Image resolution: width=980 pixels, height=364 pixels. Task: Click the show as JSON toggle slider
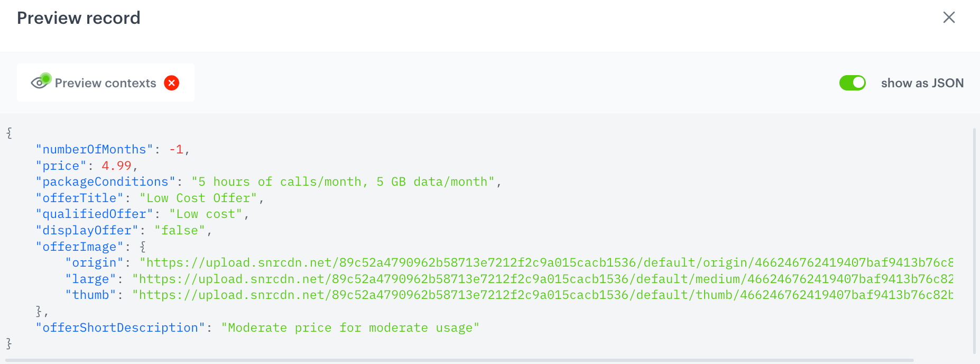tap(852, 83)
